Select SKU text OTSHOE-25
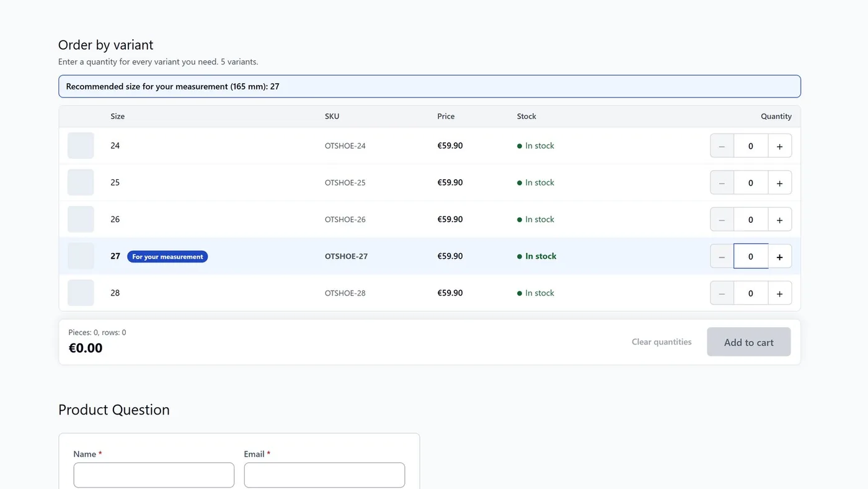Viewport: 868px width, 489px height. coord(345,182)
